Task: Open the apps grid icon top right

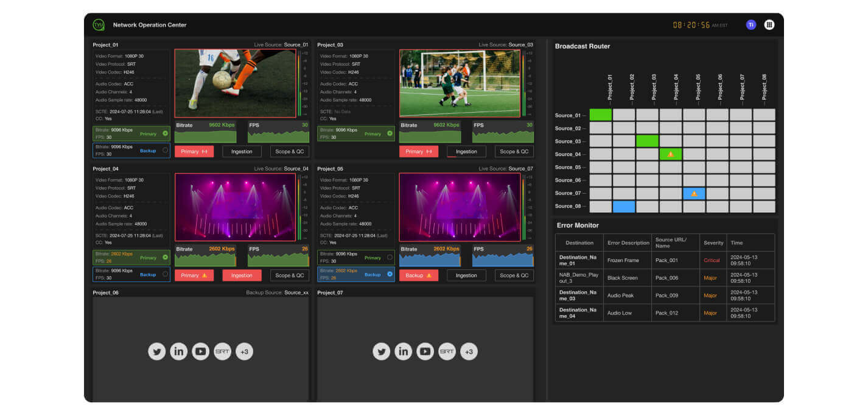Action: coord(769,24)
